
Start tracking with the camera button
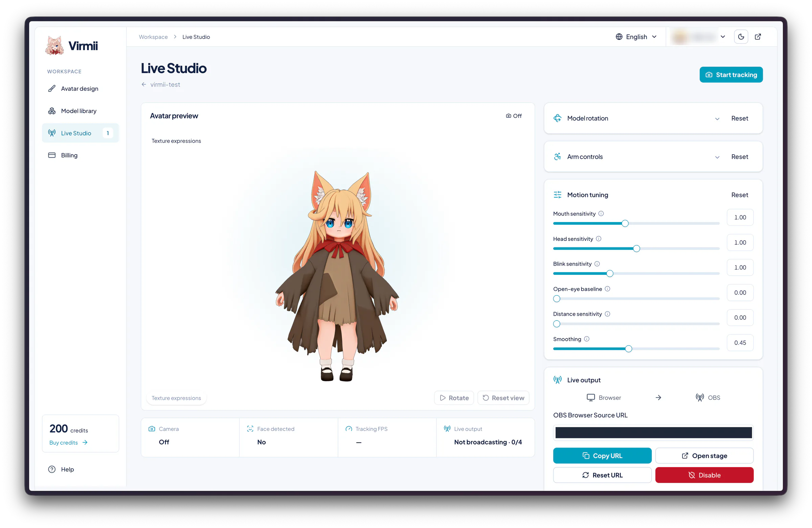click(x=731, y=75)
